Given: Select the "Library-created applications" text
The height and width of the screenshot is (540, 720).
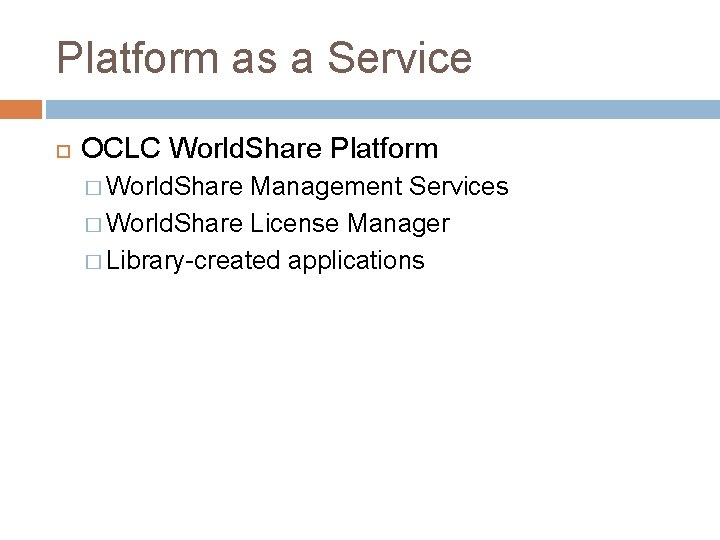Looking at the screenshot, I should (x=265, y=261).
